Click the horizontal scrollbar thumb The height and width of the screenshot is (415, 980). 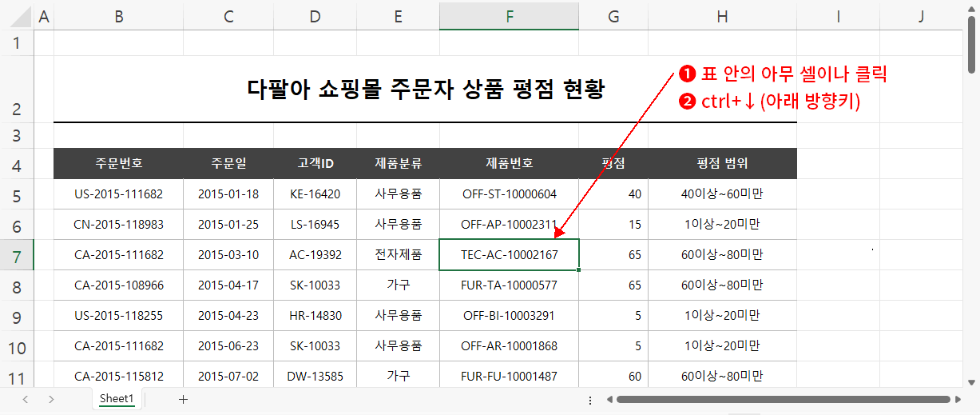point(783,399)
